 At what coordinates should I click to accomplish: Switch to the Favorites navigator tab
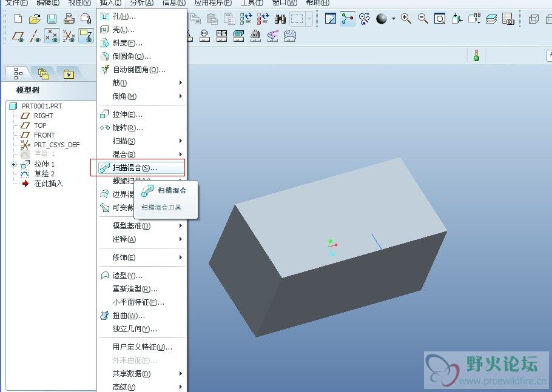tap(69, 74)
